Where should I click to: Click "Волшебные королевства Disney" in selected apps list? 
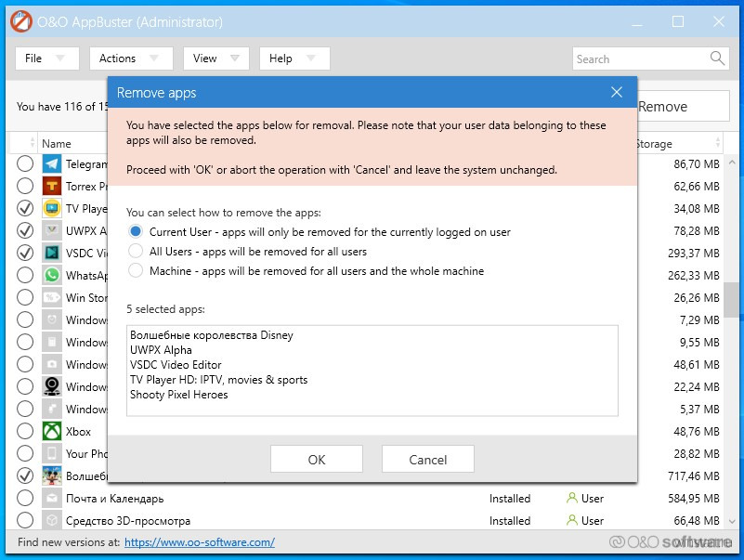pos(212,335)
